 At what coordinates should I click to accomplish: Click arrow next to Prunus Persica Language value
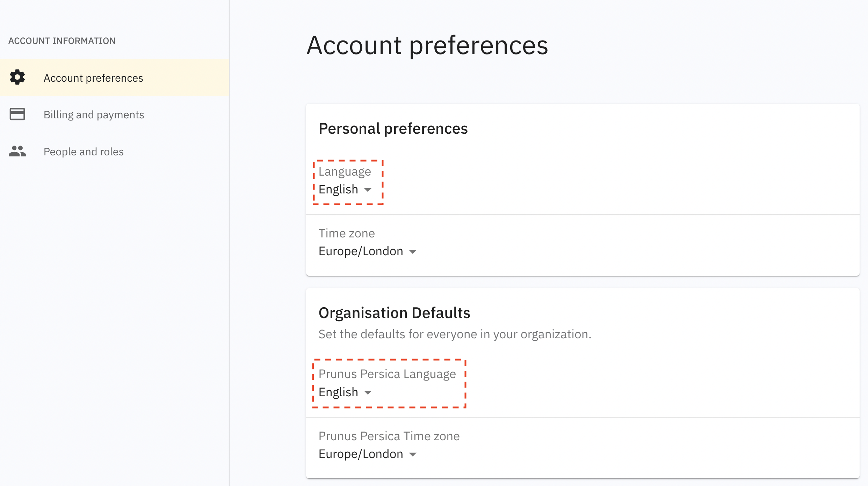click(368, 393)
